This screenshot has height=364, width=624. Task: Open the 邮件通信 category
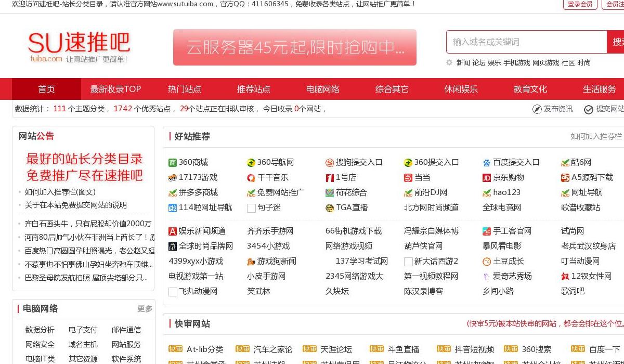tap(126, 330)
